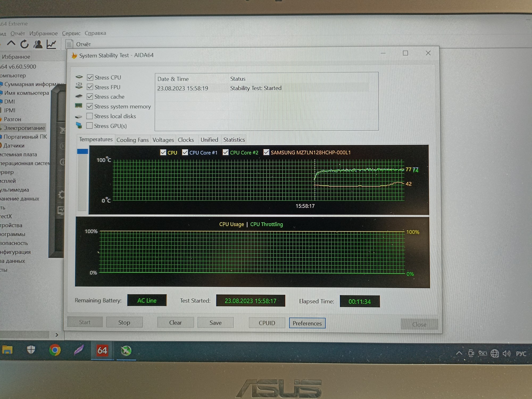The image size is (532, 399).
Task: Click the disabled Close button
Action: [419, 324]
